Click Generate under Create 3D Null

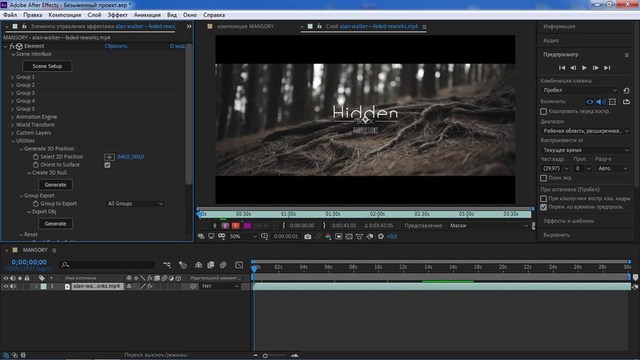click(x=56, y=185)
